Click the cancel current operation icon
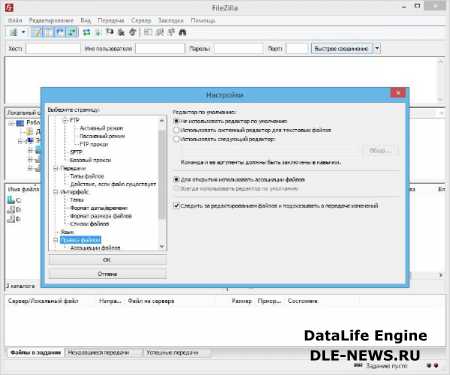Image resolution: width=450 pixels, height=375 pixels. pyautogui.click(x=110, y=32)
